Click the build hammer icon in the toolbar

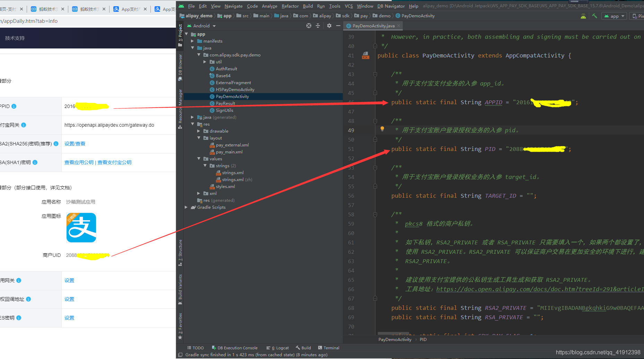(595, 16)
